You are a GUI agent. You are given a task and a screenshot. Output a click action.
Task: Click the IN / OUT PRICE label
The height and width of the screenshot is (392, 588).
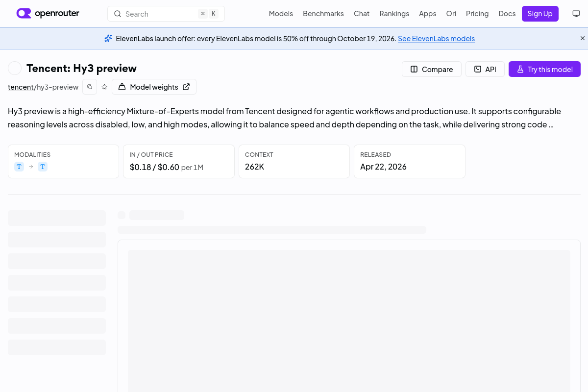151,154
